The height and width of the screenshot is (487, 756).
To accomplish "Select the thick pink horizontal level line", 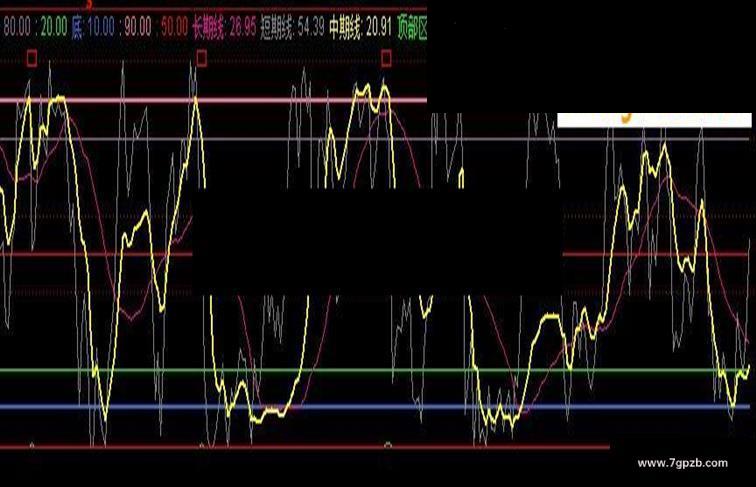I will 213,101.
